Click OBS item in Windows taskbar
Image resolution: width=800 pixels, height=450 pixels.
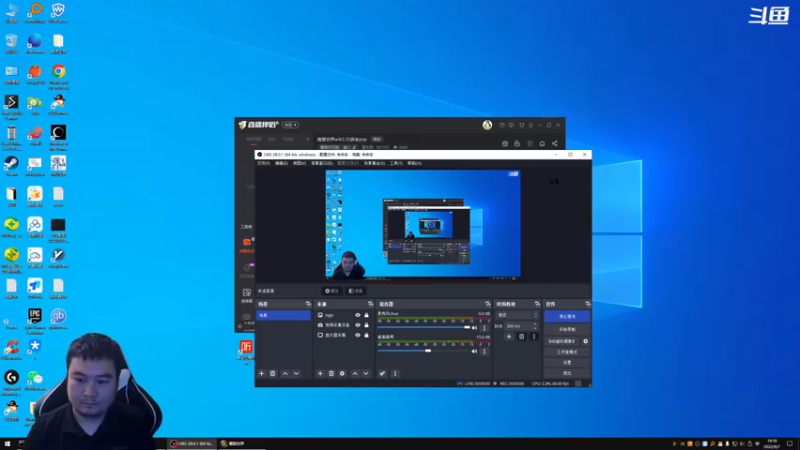[x=192, y=443]
